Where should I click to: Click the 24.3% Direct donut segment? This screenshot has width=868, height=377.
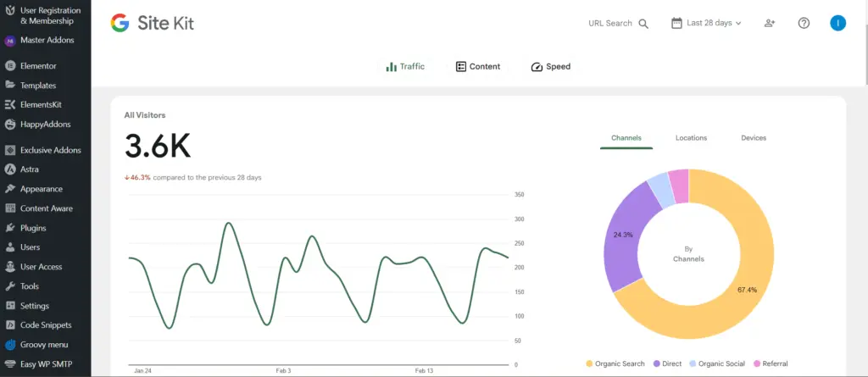point(623,235)
